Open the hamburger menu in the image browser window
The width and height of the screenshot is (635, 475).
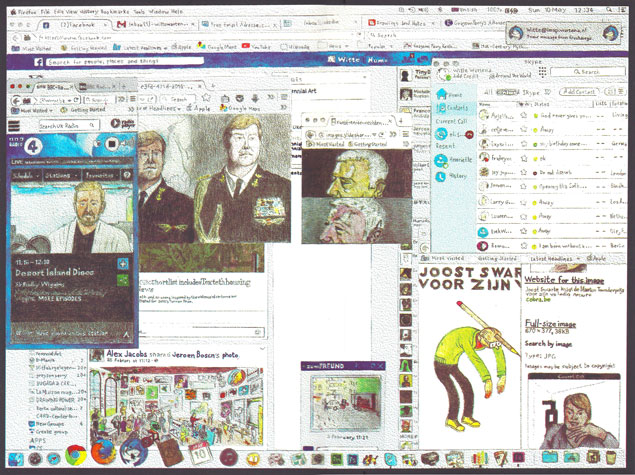[405, 134]
